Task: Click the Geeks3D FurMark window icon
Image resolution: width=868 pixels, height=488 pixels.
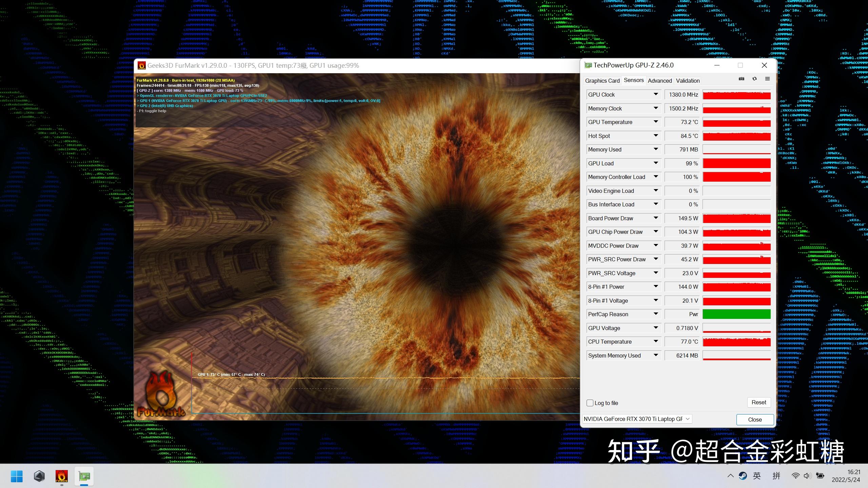Action: pos(141,65)
